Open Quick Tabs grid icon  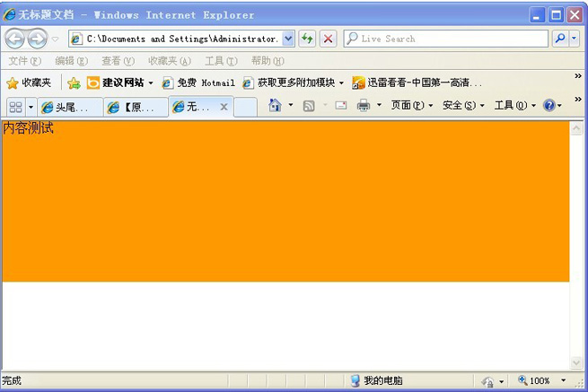(16, 107)
